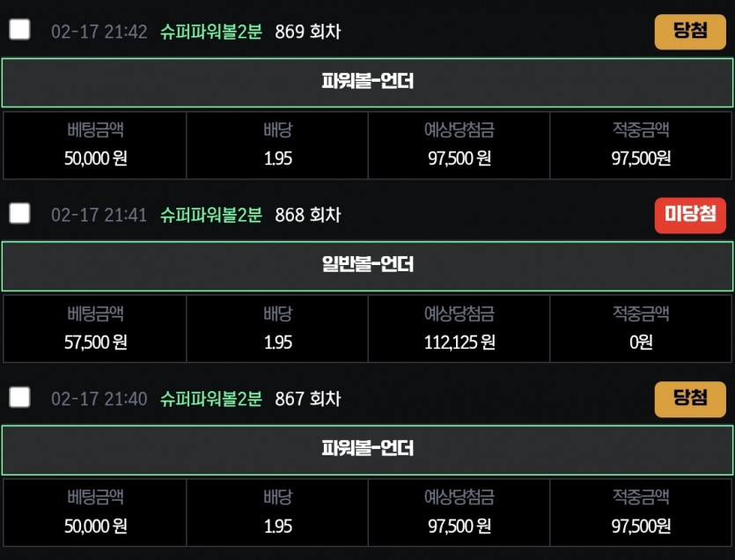Click the 867 회차 round label
The width and height of the screenshot is (735, 560).
pos(307,399)
